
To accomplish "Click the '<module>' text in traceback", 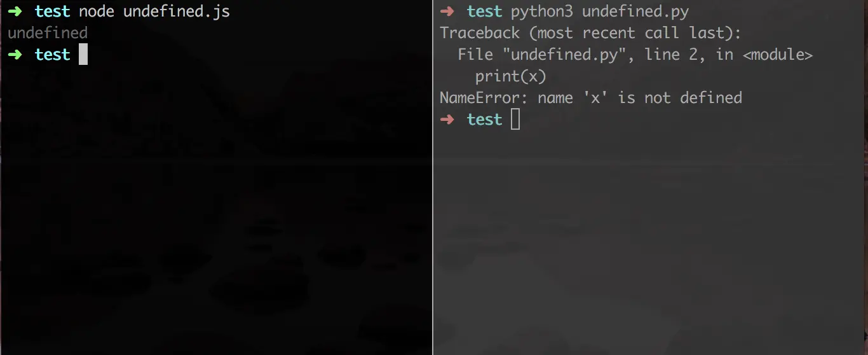I will (777, 55).
